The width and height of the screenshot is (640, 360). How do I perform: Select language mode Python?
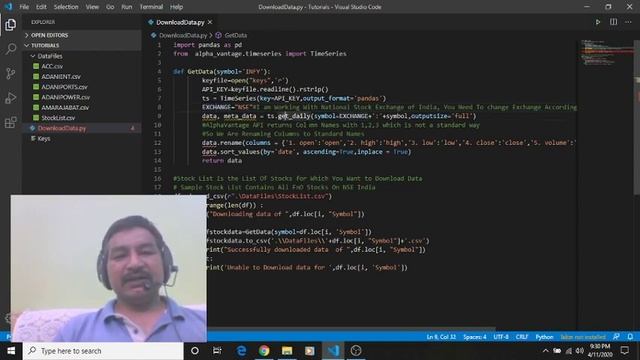click(x=544, y=337)
